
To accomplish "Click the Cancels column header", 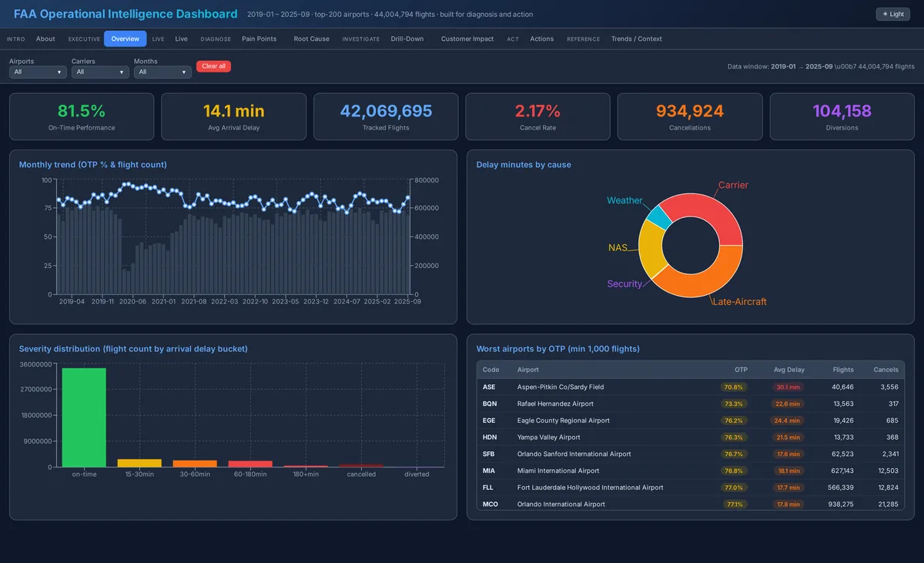I will (x=886, y=370).
